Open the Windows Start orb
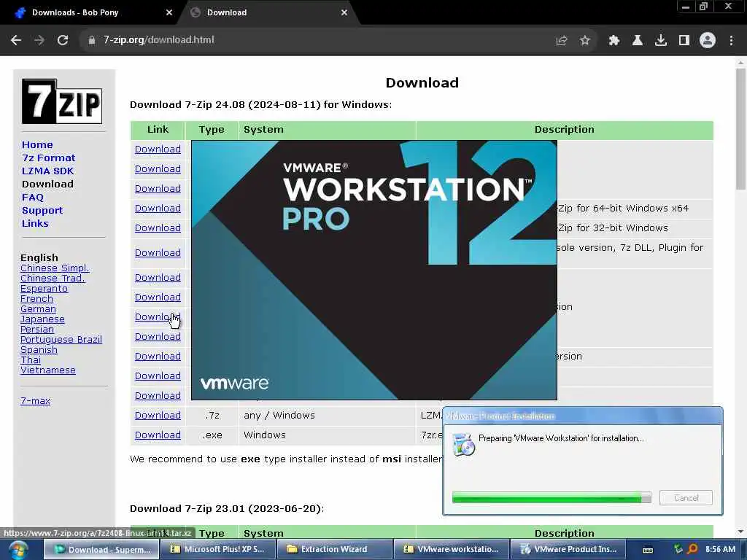Viewport: 747px width, 560px height. pyautogui.click(x=18, y=550)
